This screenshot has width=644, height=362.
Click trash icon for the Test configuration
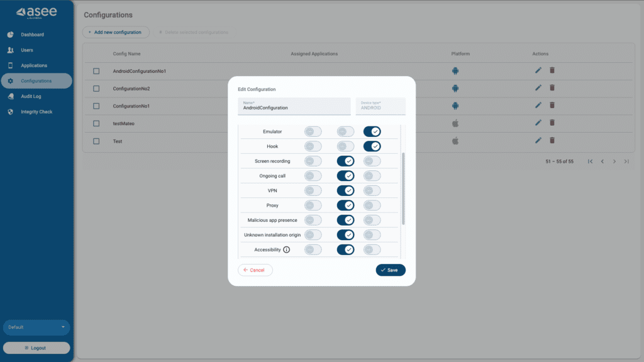tap(552, 141)
